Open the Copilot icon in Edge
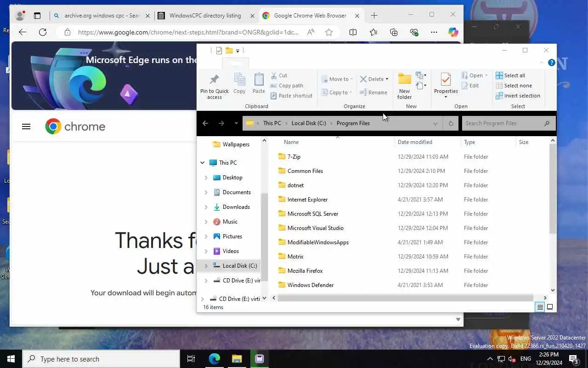 click(x=453, y=32)
